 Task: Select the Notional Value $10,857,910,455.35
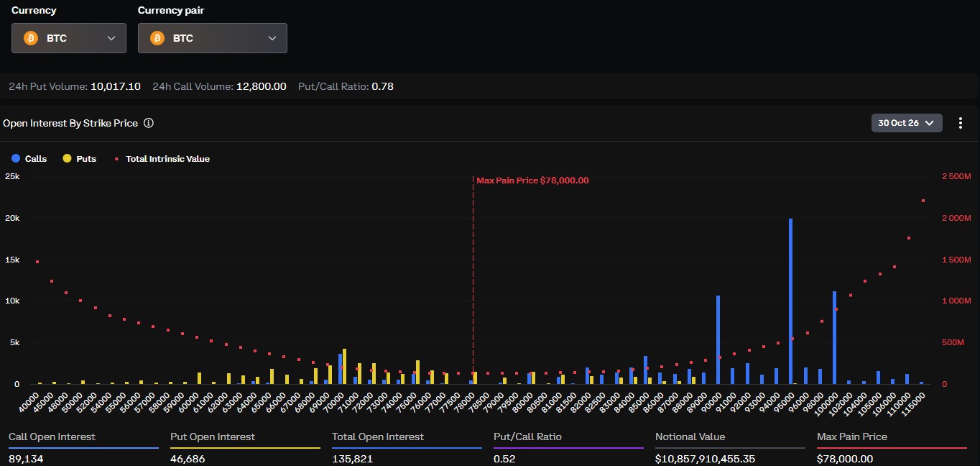point(705,459)
